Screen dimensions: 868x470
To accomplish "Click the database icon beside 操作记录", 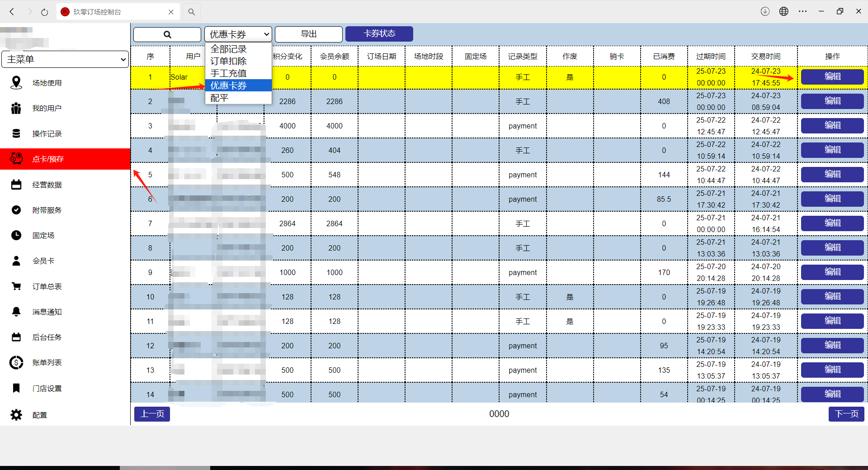I will pos(16,133).
